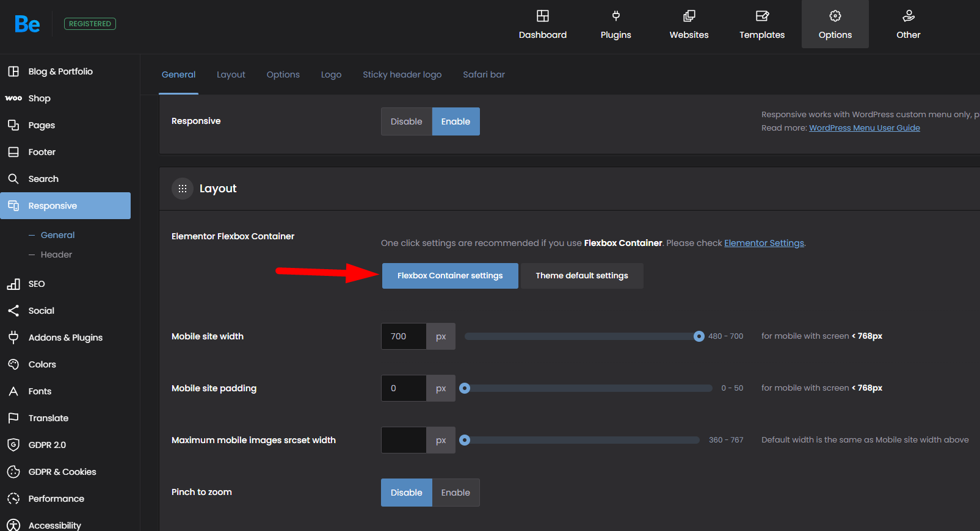Image resolution: width=980 pixels, height=531 pixels.
Task: Click the Translate flag icon
Action: pyautogui.click(x=13, y=418)
